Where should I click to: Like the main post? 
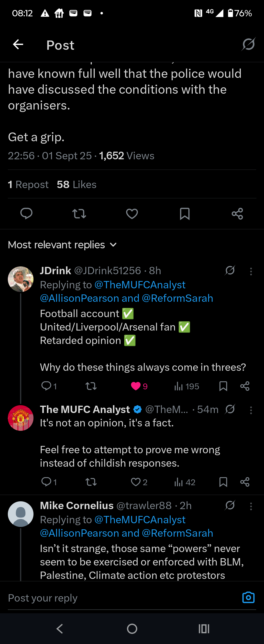[x=132, y=214]
